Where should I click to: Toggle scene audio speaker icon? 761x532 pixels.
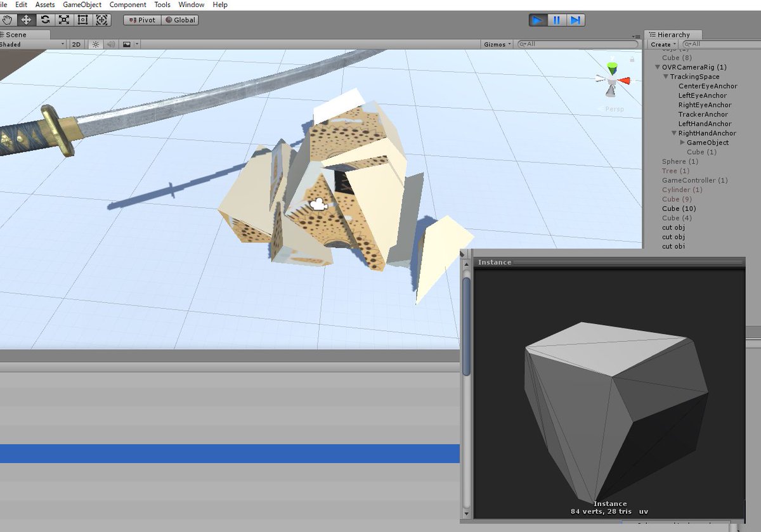[x=111, y=44]
